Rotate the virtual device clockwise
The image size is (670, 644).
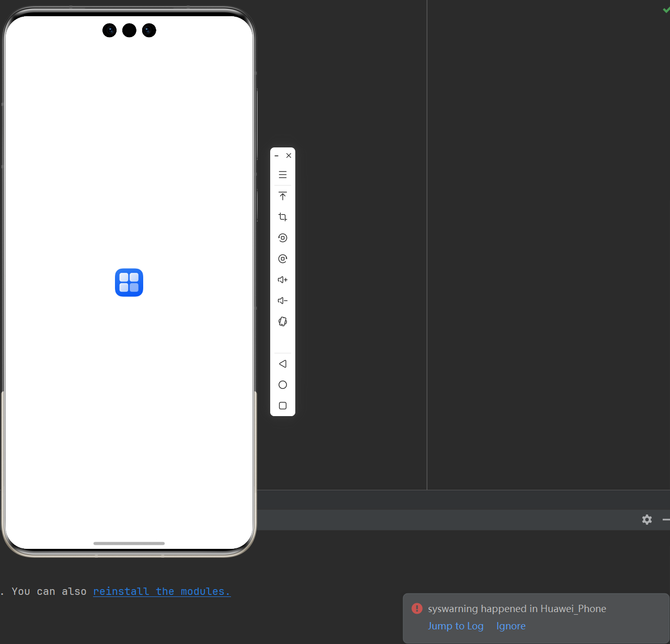(x=282, y=258)
